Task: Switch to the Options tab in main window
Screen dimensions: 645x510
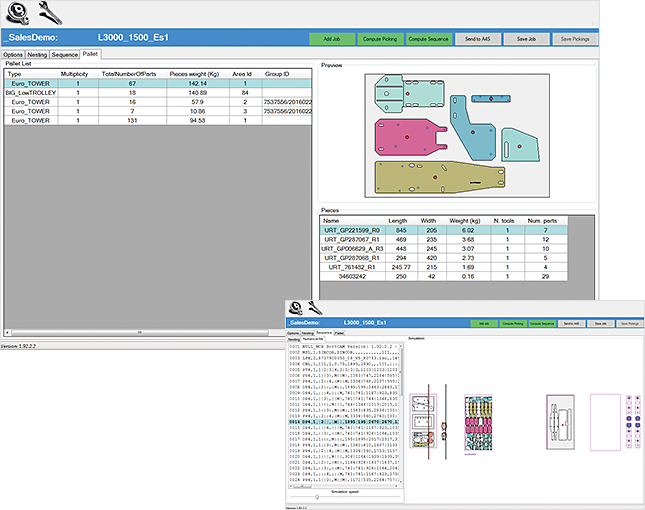Action: click(x=13, y=54)
